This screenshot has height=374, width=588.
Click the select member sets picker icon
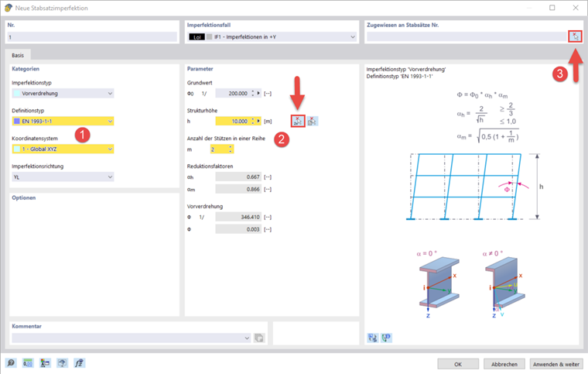pyautogui.click(x=576, y=36)
